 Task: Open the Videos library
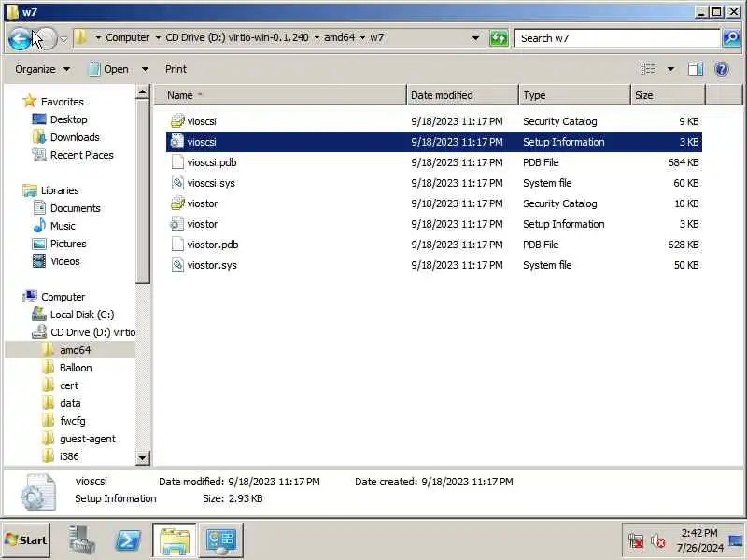(x=65, y=261)
